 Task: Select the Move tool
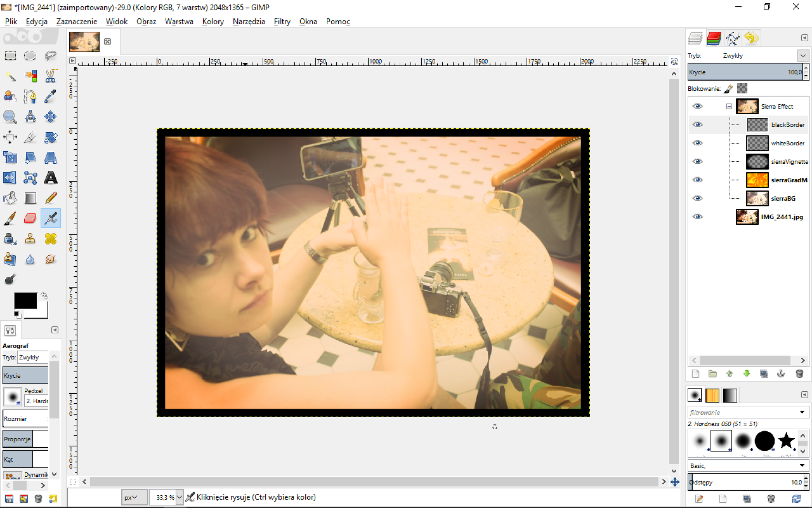pyautogui.click(x=50, y=116)
